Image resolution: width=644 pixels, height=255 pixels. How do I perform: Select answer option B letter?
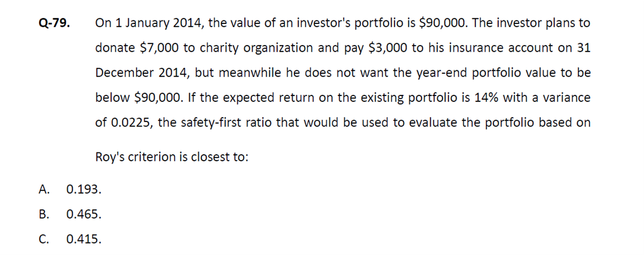tap(44, 215)
